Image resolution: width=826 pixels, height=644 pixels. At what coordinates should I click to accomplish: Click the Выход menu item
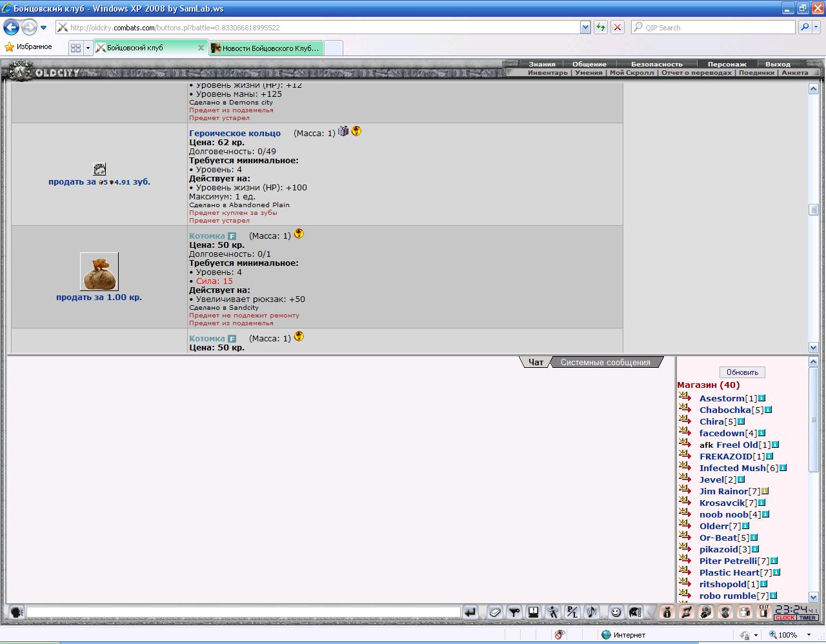point(777,64)
